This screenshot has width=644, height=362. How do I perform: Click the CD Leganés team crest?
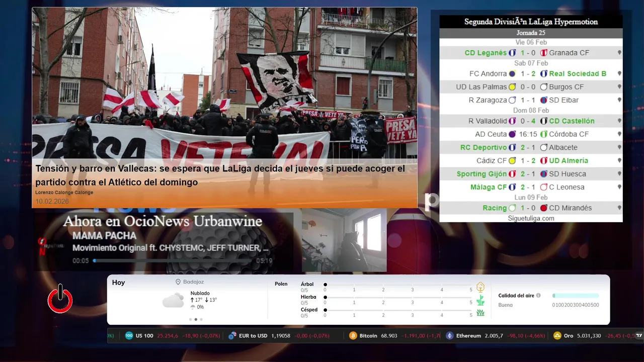512,53
